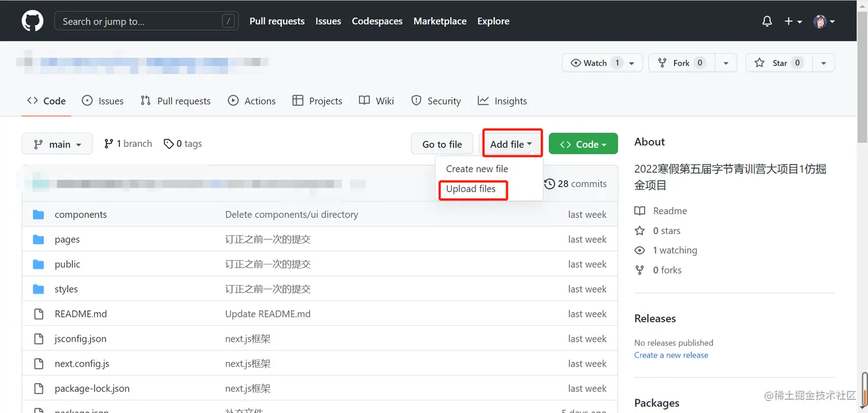868x413 pixels.
Task: Switch to the Projects repository tab
Action: click(317, 101)
